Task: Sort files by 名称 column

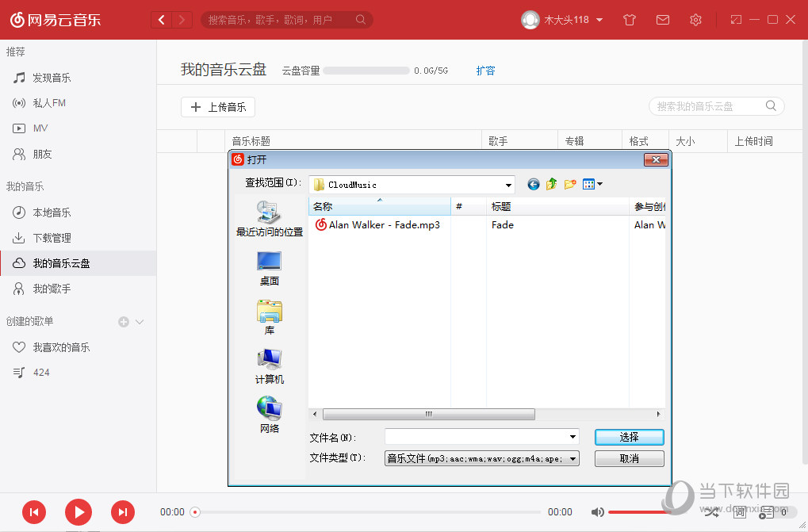Action: click(x=379, y=206)
